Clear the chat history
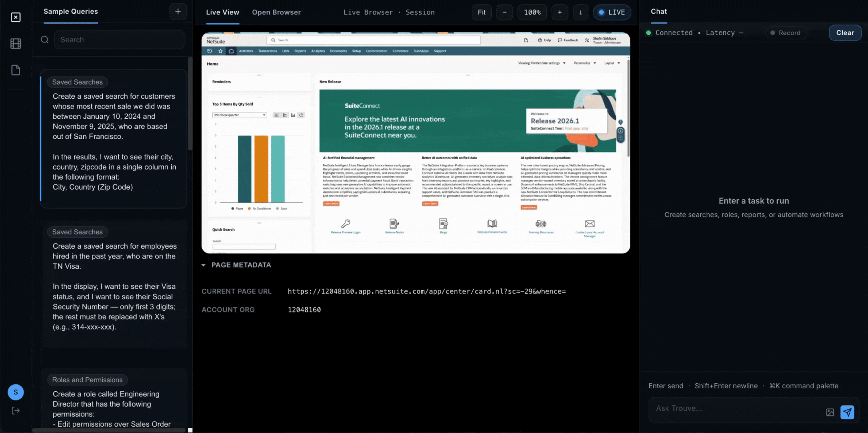This screenshot has width=868, height=433. coord(845,32)
